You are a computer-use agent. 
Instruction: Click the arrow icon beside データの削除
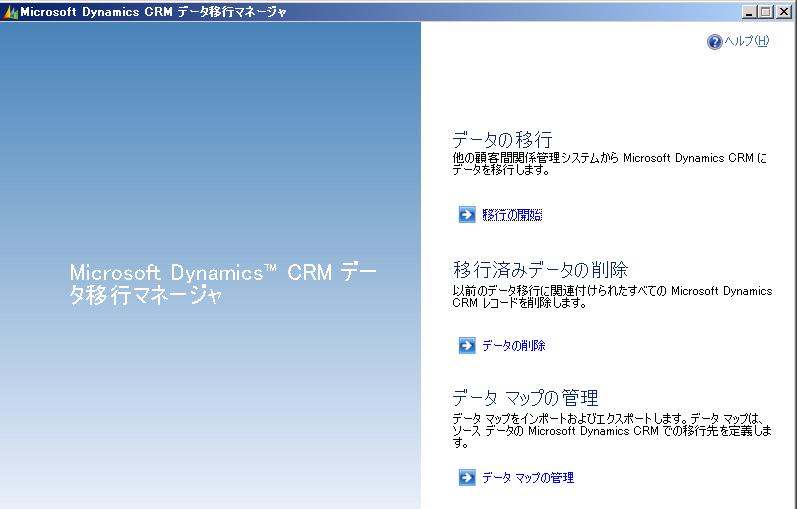point(467,345)
